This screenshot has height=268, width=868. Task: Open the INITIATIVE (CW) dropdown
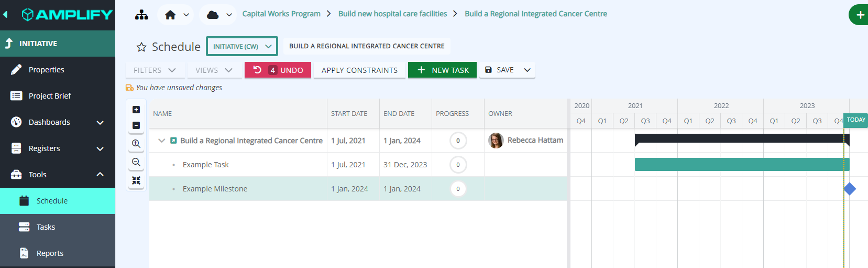click(242, 46)
